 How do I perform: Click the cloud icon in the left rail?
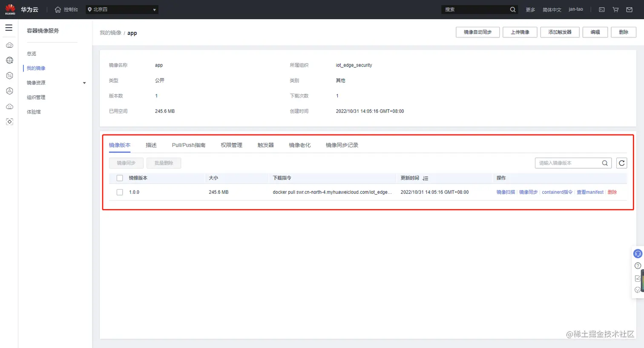pos(9,45)
